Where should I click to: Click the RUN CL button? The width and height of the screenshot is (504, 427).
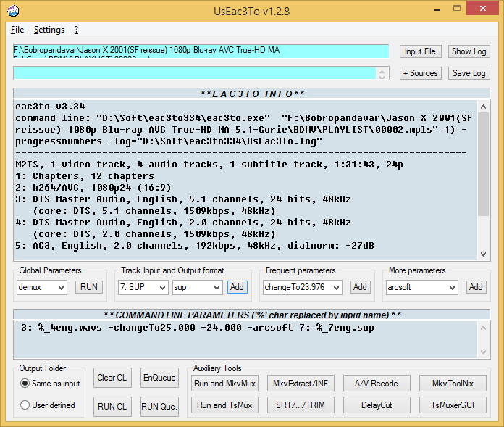point(112,407)
